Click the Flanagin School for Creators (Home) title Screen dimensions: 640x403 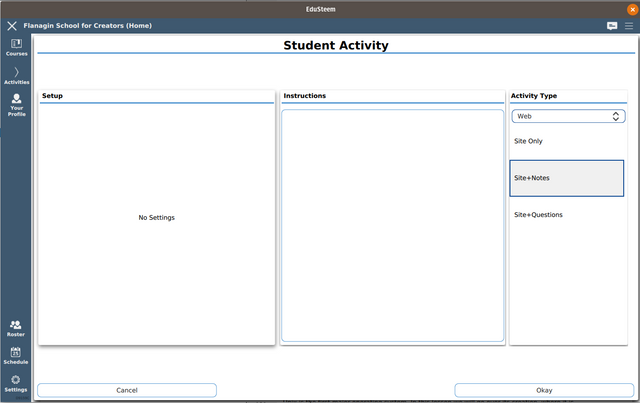(x=87, y=26)
